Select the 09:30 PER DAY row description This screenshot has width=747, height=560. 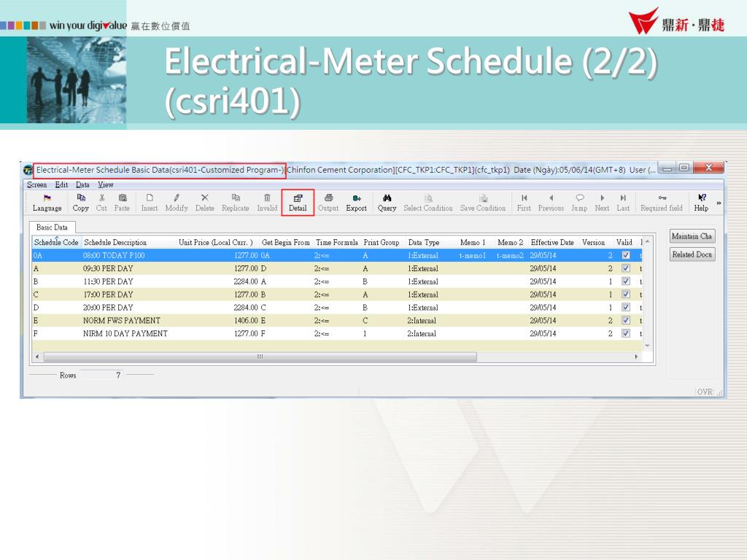[x=108, y=268]
